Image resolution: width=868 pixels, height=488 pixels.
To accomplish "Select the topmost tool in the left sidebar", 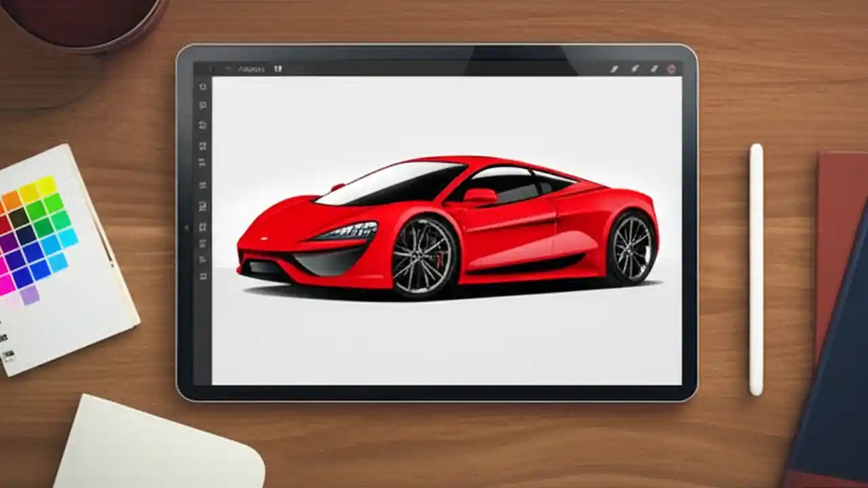I will (x=203, y=87).
